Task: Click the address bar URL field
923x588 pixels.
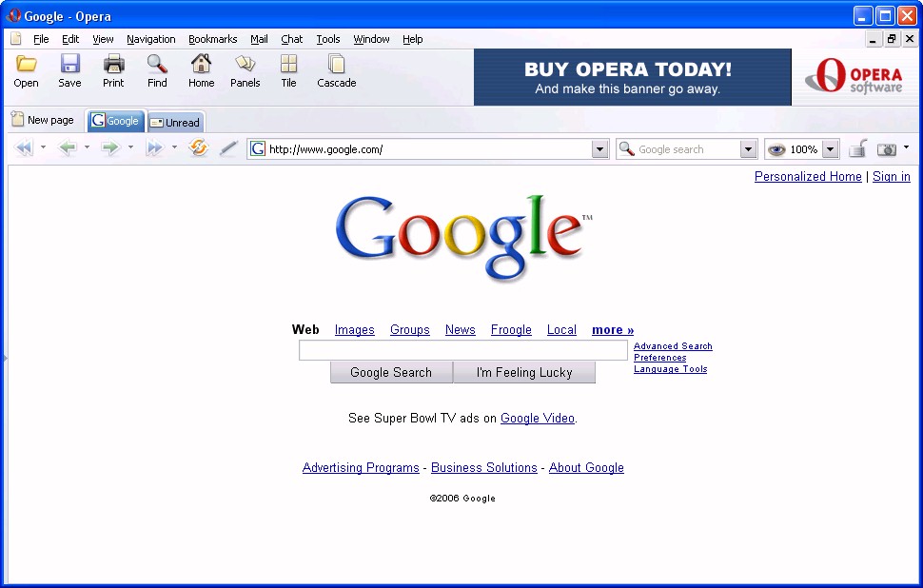Action: pyautogui.click(x=429, y=149)
